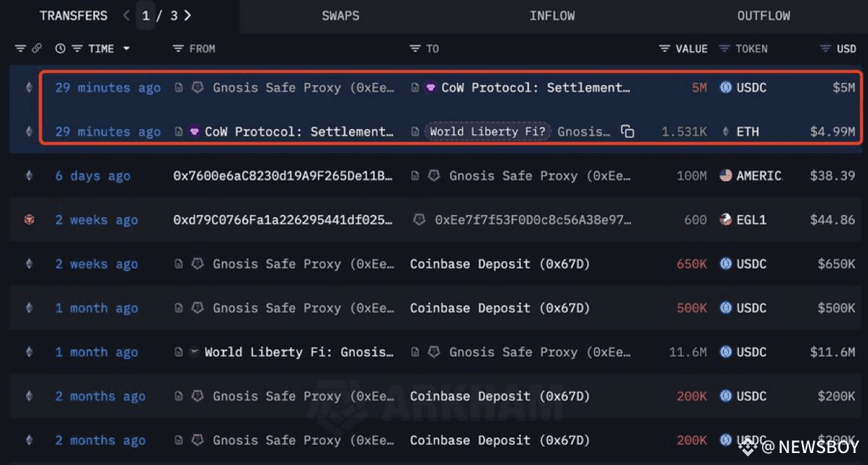Click ETH token icon on $4.99M row

coord(725,131)
